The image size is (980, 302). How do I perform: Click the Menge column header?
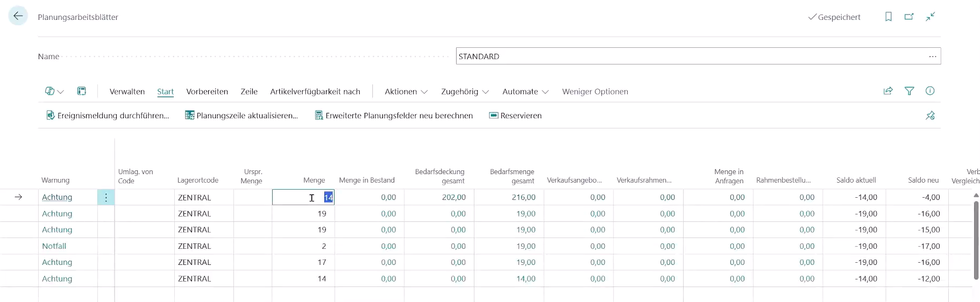pyautogui.click(x=314, y=180)
